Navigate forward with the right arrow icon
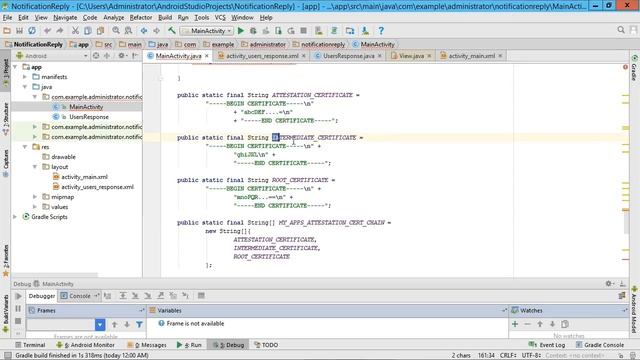Viewport: 640px width, 360px height. coord(156,31)
